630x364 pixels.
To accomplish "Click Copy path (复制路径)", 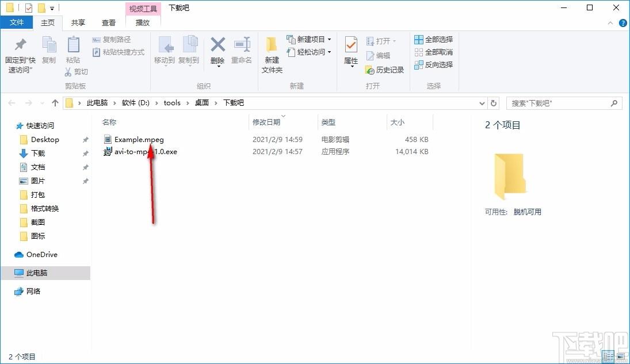I will click(x=112, y=39).
